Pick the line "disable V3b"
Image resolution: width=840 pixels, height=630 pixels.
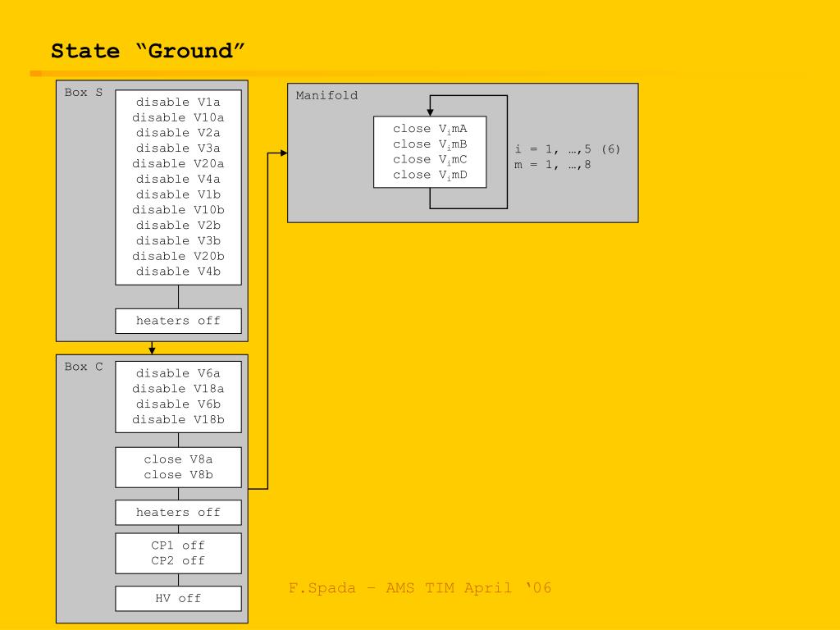click(x=178, y=241)
